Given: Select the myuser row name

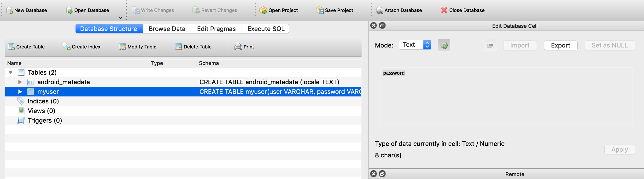Looking at the screenshot, I should (48, 92).
